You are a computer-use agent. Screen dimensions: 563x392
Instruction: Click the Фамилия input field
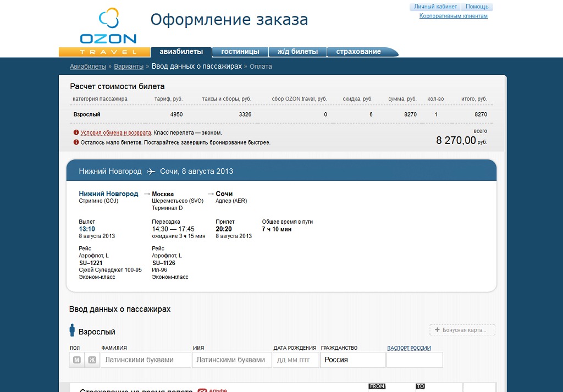click(146, 360)
